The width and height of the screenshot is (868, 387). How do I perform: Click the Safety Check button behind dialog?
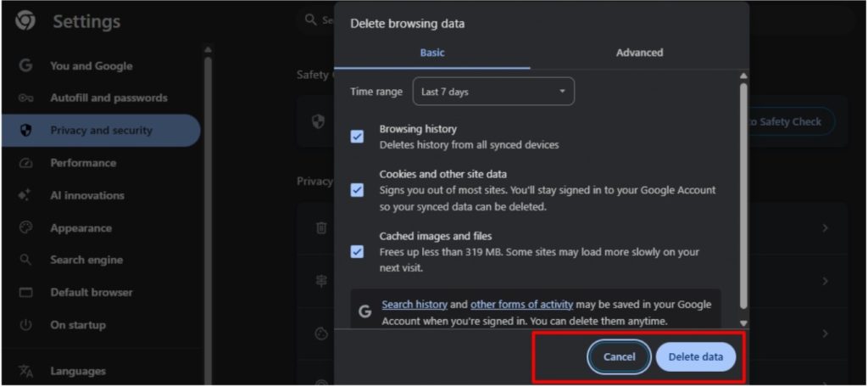pos(791,121)
